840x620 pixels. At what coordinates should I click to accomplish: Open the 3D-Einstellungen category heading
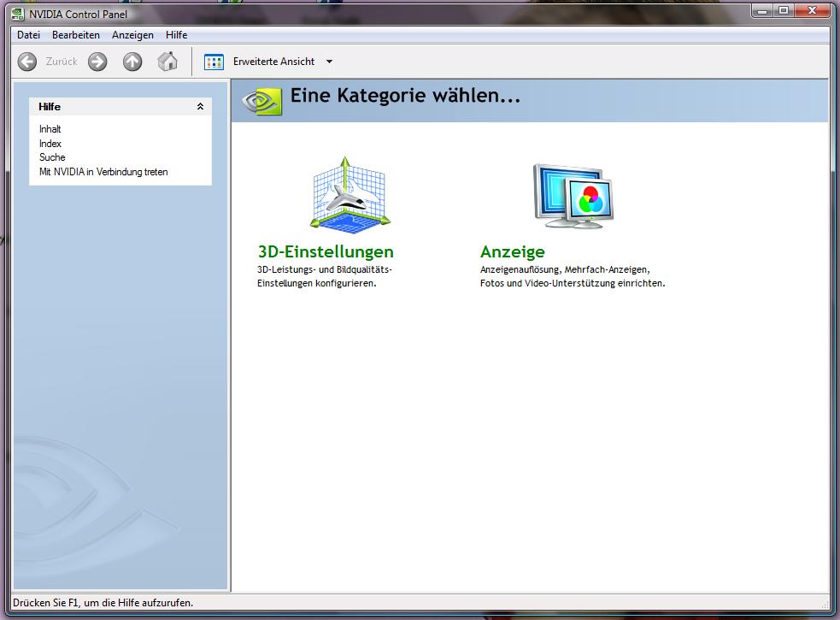(x=326, y=251)
